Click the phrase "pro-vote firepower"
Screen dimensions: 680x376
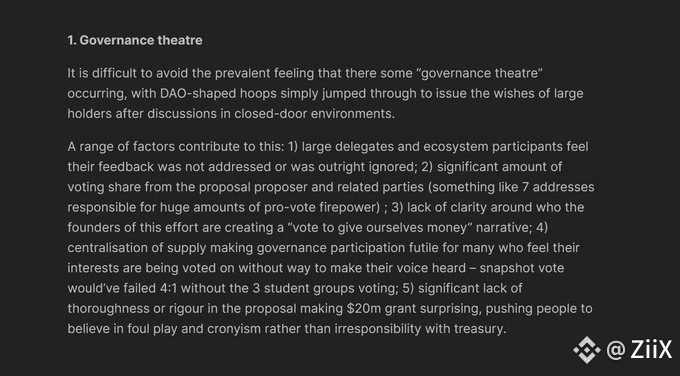coord(322,207)
